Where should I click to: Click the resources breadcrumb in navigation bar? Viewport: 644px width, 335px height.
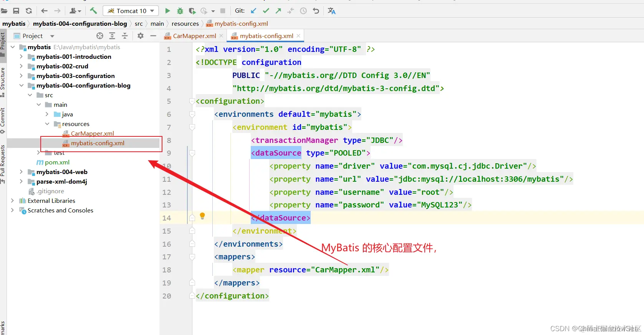tap(185, 23)
